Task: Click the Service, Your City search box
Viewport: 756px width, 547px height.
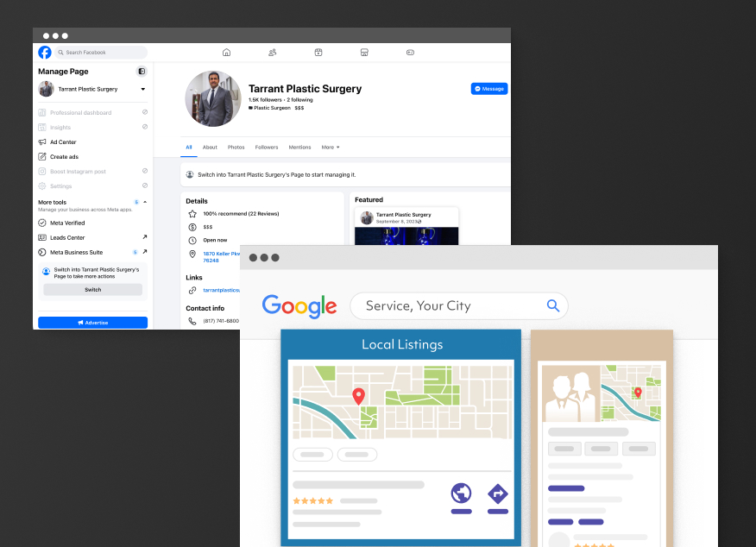Action: [459, 306]
